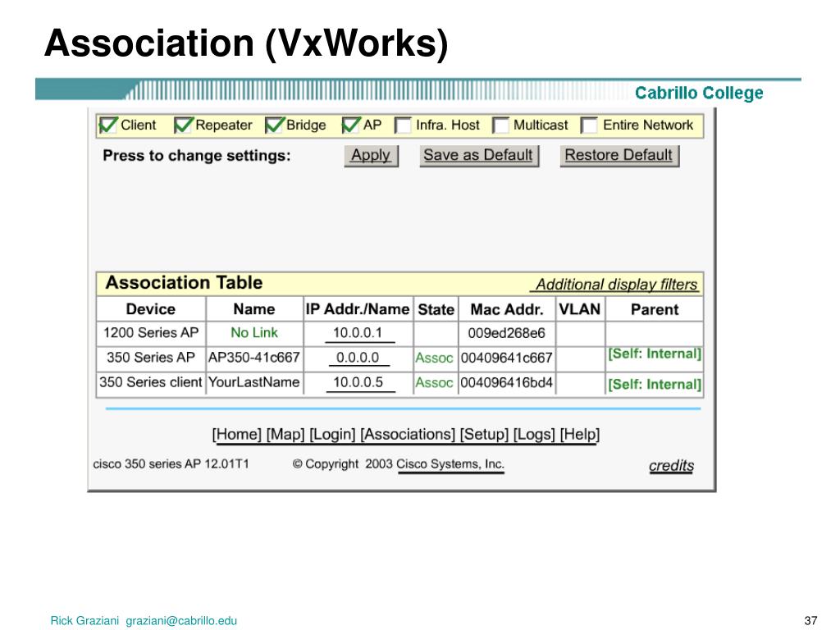Enable the Multicast checkbox
This screenshot has width=840, height=630.
[x=500, y=126]
